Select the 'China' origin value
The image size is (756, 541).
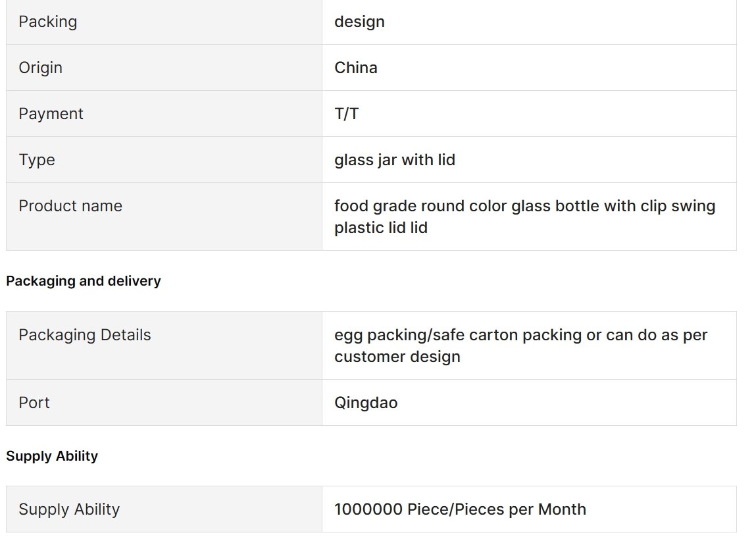coord(356,68)
